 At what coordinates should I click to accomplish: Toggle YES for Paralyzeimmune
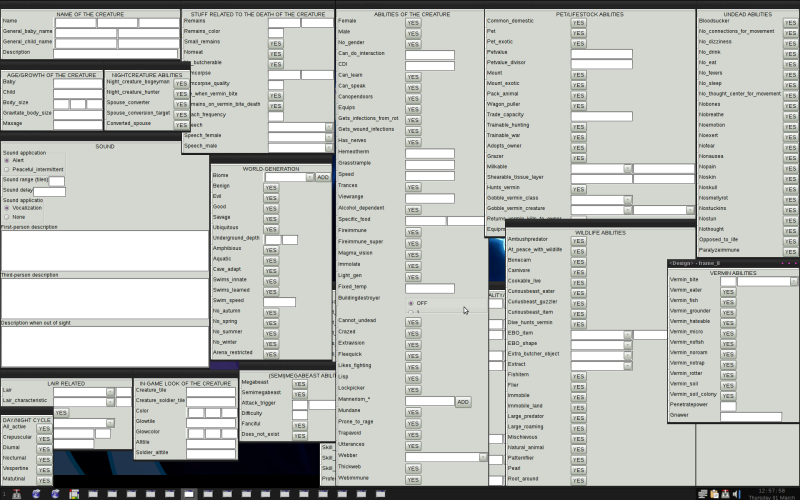tap(790, 252)
